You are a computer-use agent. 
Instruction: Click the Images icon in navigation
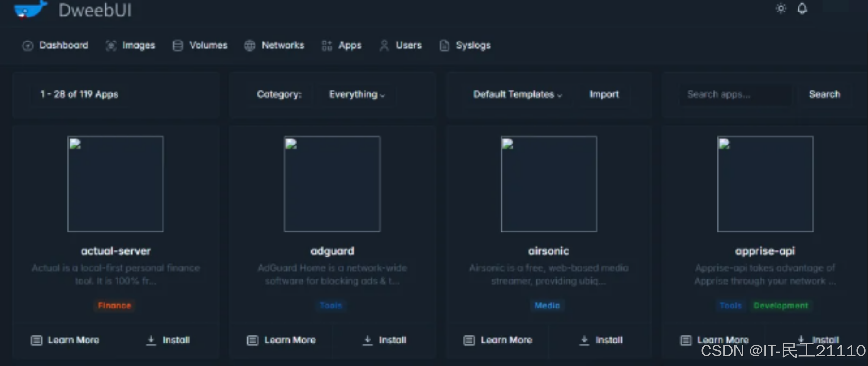(111, 46)
